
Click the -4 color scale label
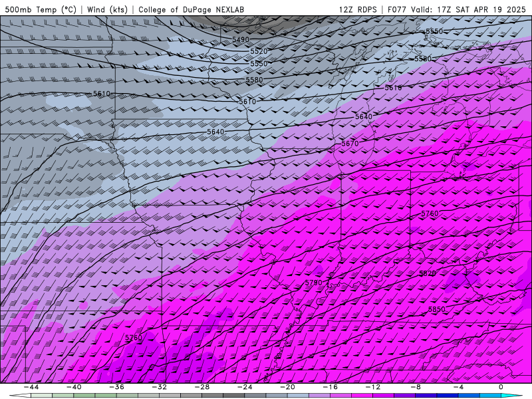click(458, 387)
